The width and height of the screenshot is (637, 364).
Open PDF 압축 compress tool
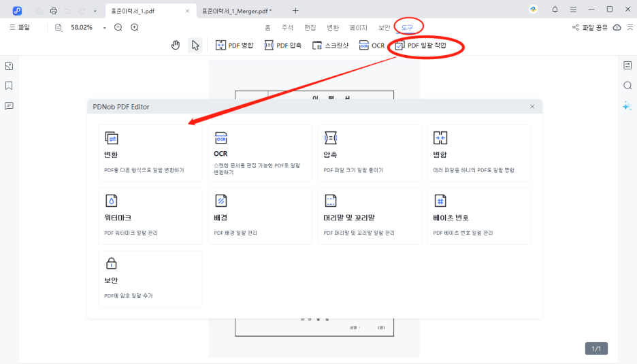coord(282,45)
